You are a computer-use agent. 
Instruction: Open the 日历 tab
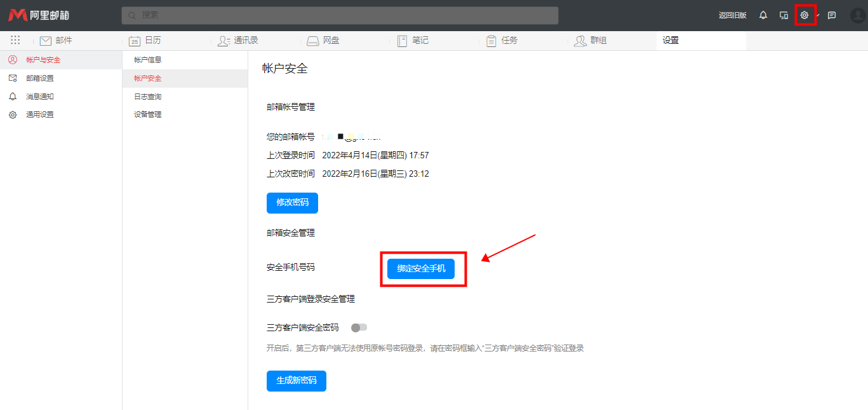(x=145, y=41)
